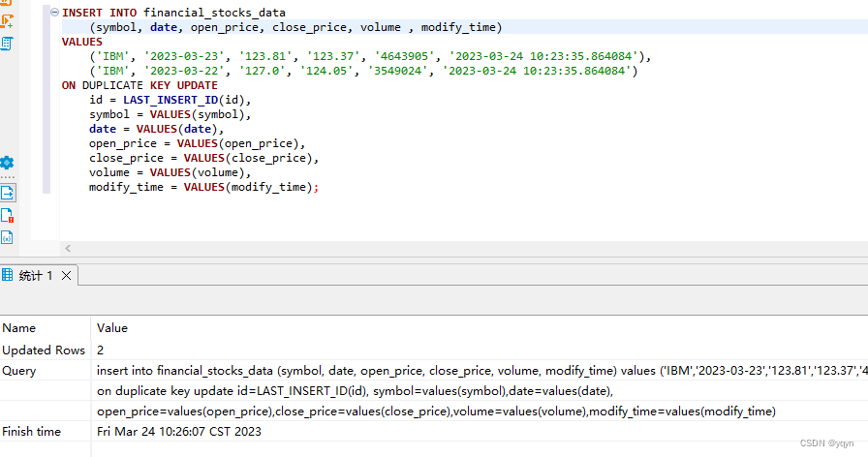The image size is (868, 457).
Task: Click the date = VALUES(date) line
Action: pyautogui.click(x=157, y=129)
